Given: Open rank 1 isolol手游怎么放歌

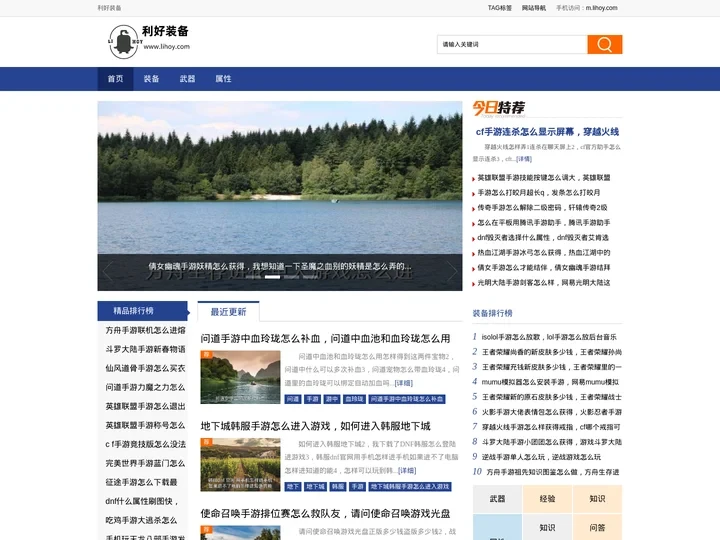Looking at the screenshot, I should (549, 337).
